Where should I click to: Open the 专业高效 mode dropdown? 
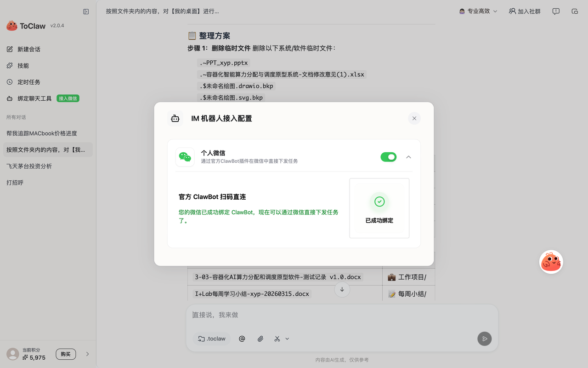(x=478, y=11)
